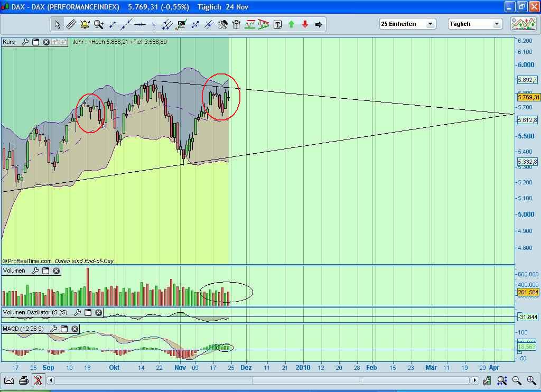Open MACD wrench settings
This screenshot has height=392, width=541.
(x=53, y=329)
